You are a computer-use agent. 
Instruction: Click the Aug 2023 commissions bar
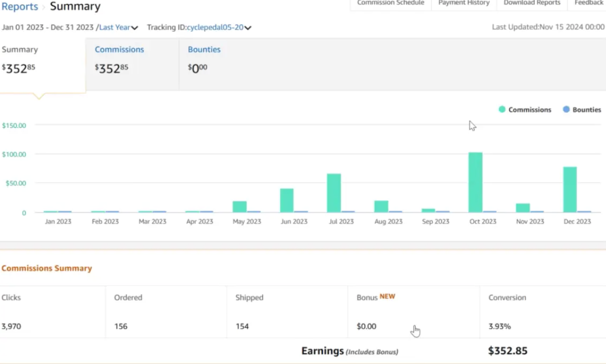click(381, 206)
